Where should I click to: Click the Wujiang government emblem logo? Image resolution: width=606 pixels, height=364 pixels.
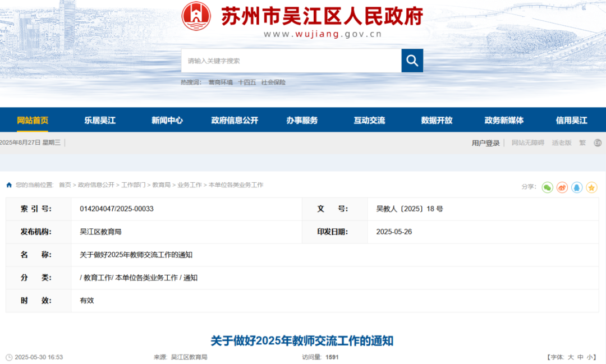[196, 16]
